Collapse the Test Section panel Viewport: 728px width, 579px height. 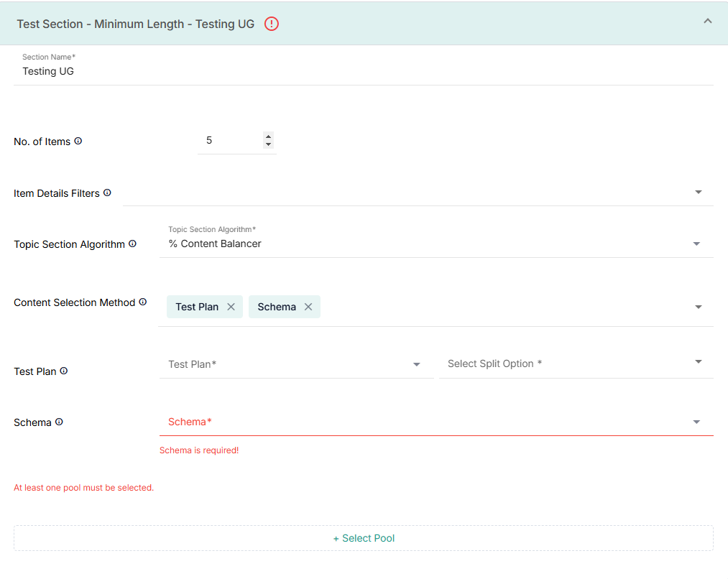(707, 22)
